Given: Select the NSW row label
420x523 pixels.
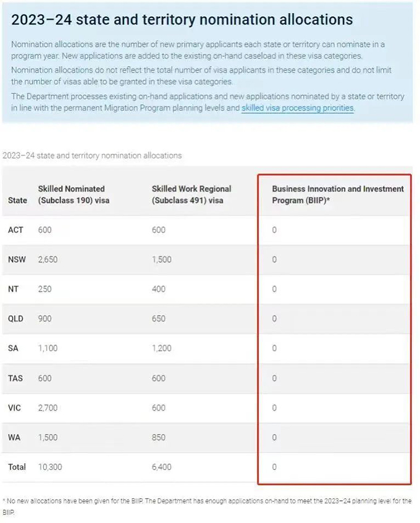Looking at the screenshot, I should tap(17, 259).
